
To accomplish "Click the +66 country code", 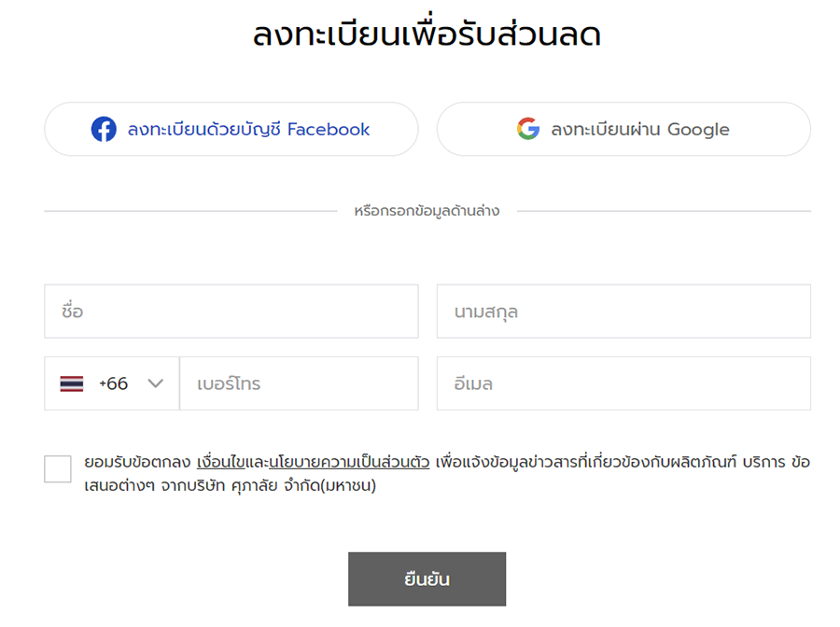I will click(x=114, y=383).
